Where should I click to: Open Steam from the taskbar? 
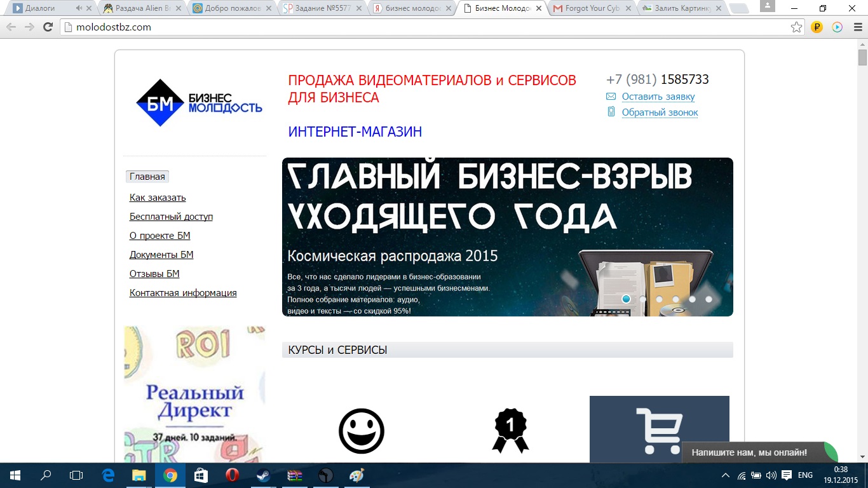(263, 475)
